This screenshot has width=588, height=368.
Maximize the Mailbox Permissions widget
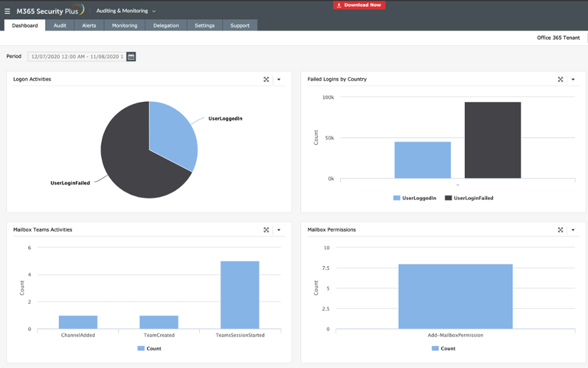560,230
